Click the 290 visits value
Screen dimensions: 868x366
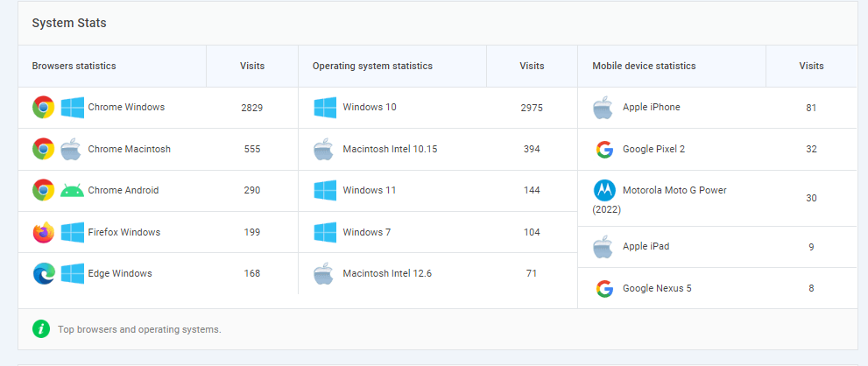pos(252,191)
